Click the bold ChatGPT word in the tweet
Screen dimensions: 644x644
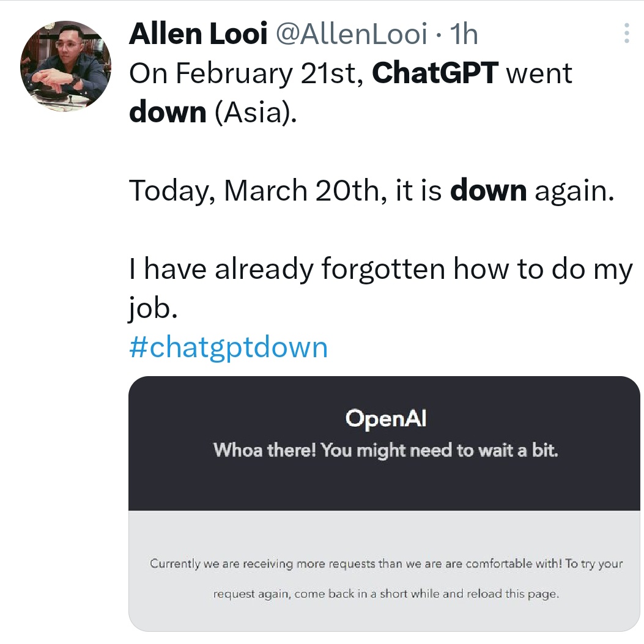point(435,73)
